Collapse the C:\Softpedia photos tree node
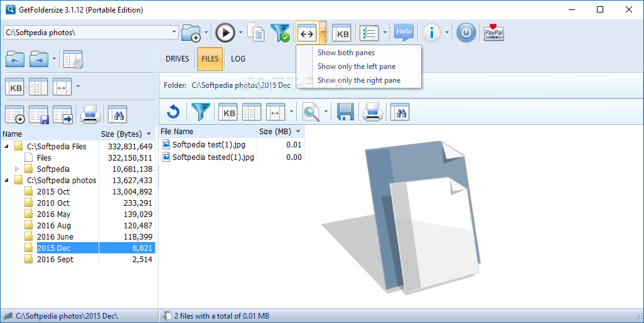 pos(6,180)
